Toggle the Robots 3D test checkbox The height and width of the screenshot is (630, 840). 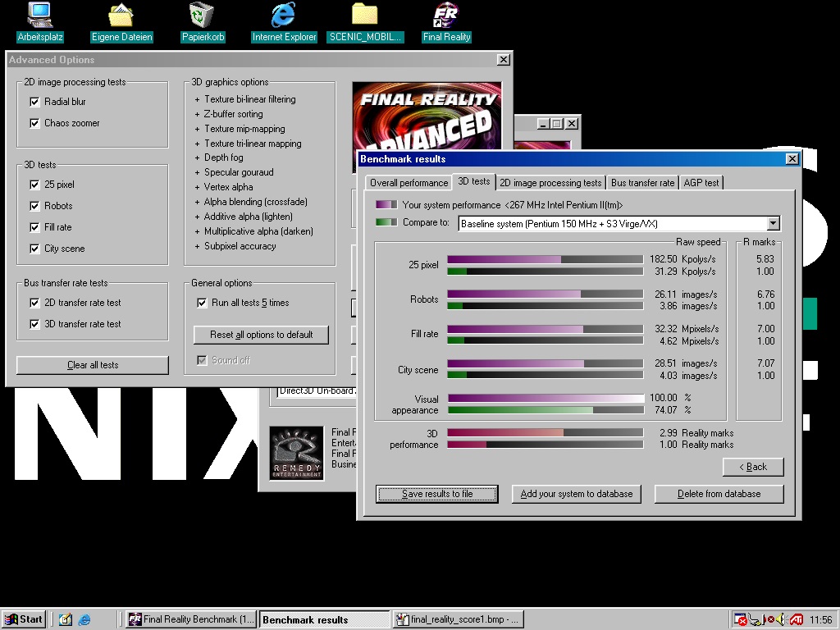34,206
